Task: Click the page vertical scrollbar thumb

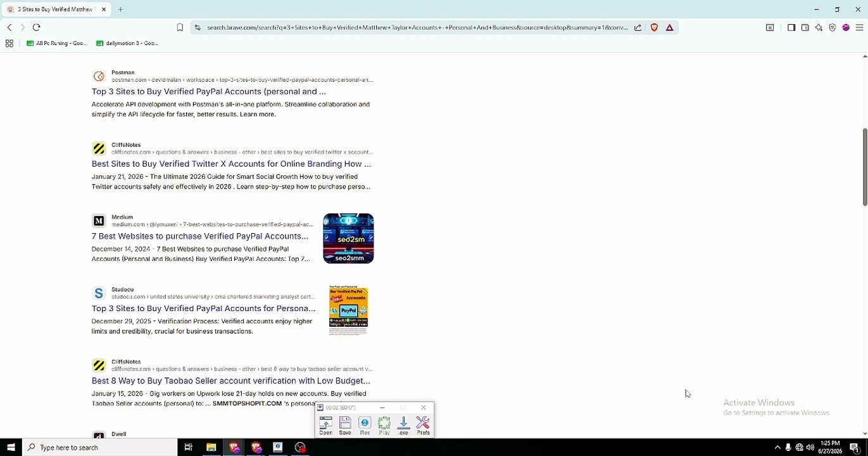Action: click(865, 167)
